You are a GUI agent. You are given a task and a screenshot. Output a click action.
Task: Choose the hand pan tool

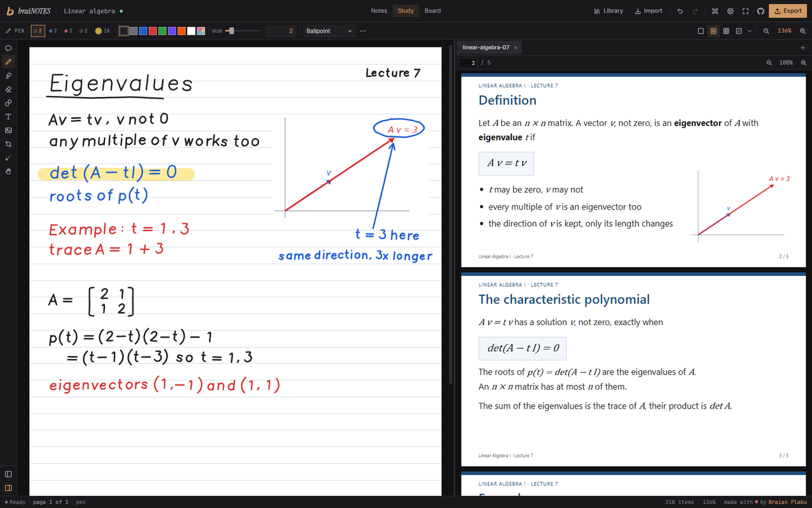pyautogui.click(x=8, y=171)
